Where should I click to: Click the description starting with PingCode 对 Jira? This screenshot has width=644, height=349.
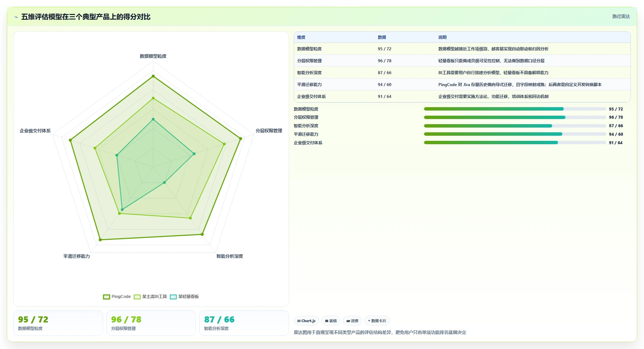tap(520, 85)
